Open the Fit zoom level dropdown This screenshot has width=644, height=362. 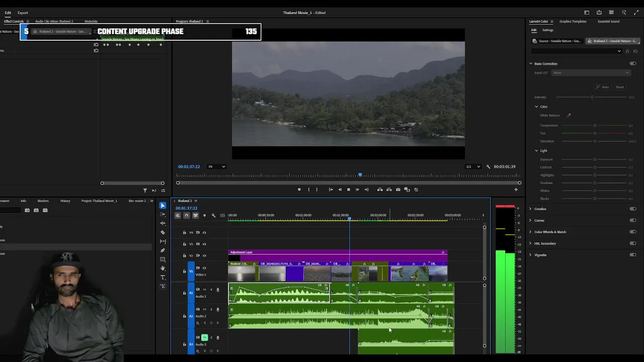[217, 166]
